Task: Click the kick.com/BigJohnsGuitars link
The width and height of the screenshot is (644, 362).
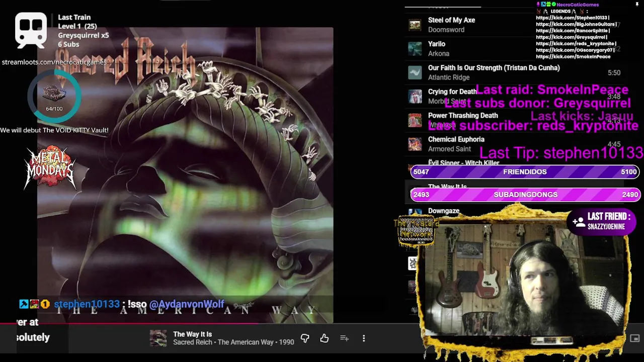Action: (576, 24)
